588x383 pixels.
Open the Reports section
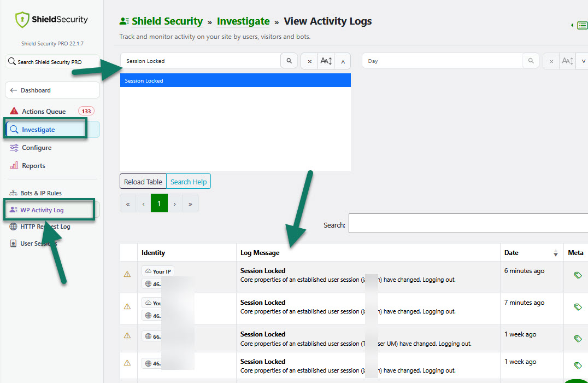(33, 166)
